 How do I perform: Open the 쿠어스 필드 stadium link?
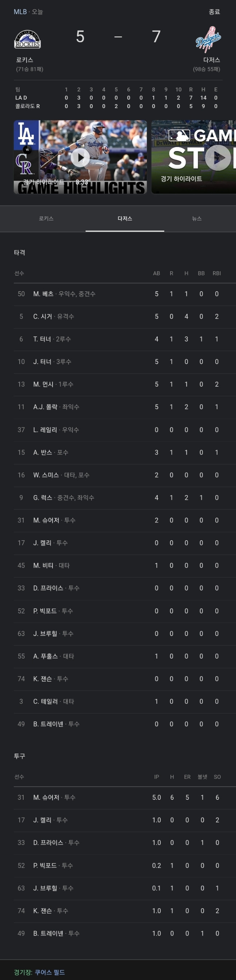coord(50,972)
